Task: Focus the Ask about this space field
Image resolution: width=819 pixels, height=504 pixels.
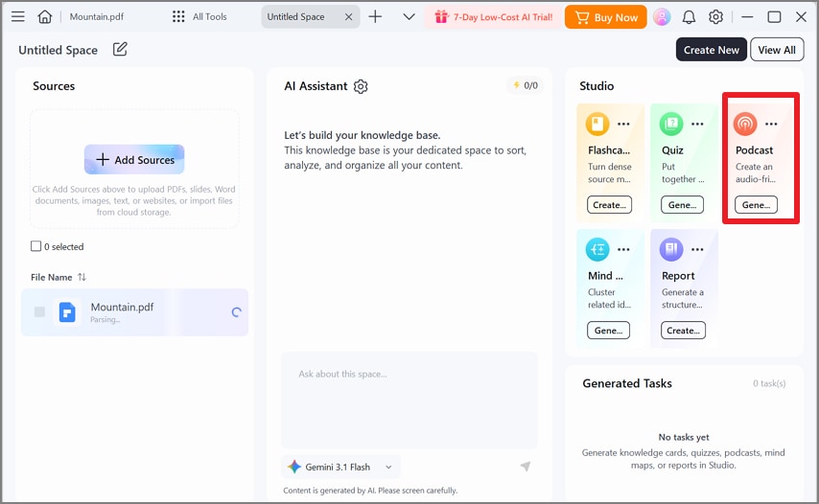Action: pos(409,400)
